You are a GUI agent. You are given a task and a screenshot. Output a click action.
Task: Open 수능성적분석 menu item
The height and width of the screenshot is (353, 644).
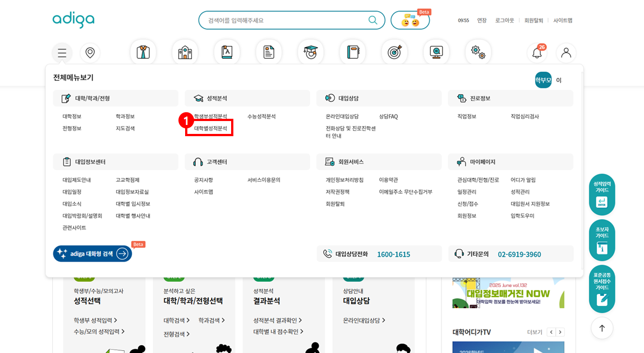(261, 117)
